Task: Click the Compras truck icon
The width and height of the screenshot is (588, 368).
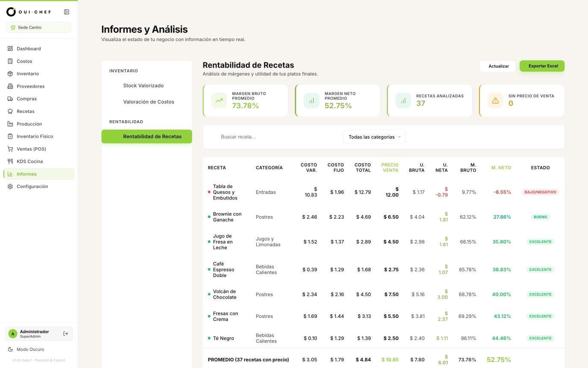Action: pos(10,99)
